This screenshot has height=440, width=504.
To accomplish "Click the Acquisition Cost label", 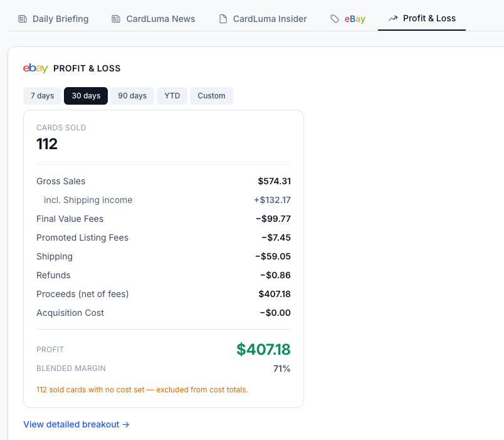I will (70, 313).
